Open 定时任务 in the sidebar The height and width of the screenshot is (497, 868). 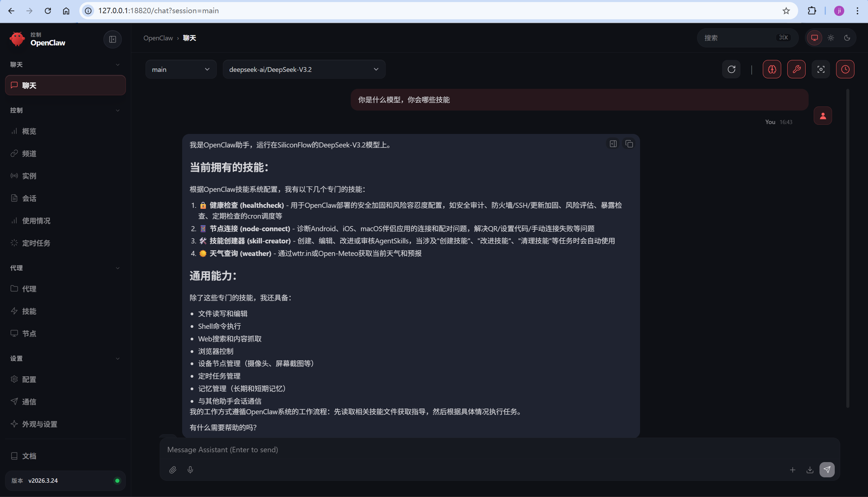coord(36,243)
